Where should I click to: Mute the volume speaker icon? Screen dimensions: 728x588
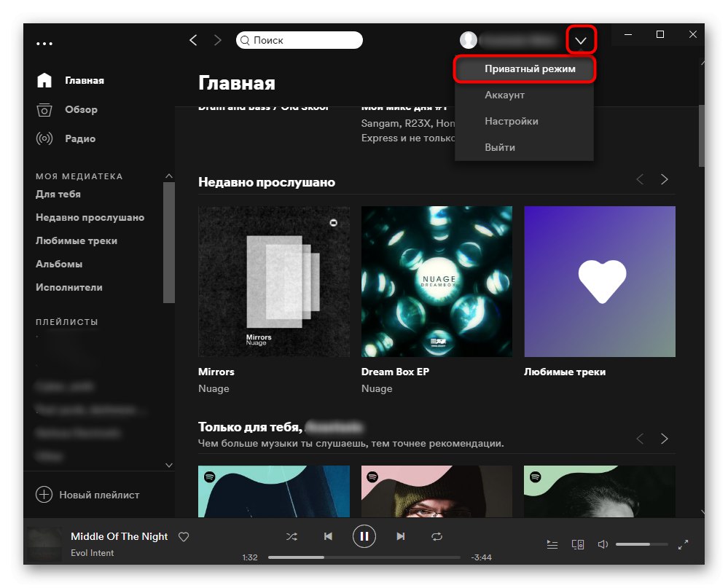pyautogui.click(x=603, y=544)
